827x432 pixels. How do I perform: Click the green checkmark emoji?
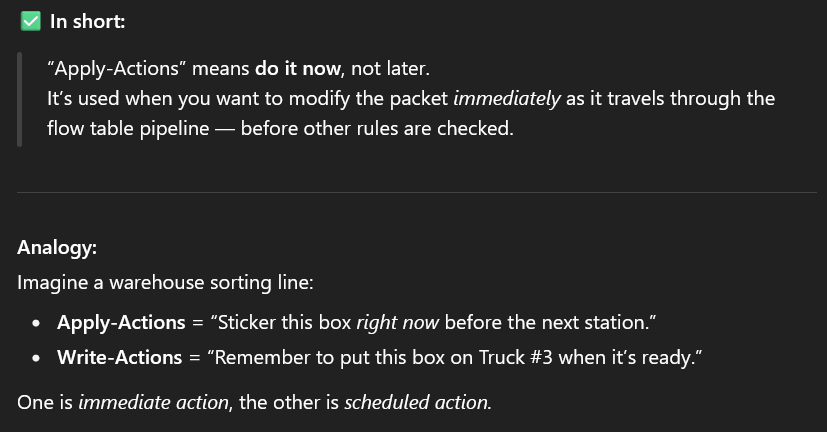coord(30,21)
